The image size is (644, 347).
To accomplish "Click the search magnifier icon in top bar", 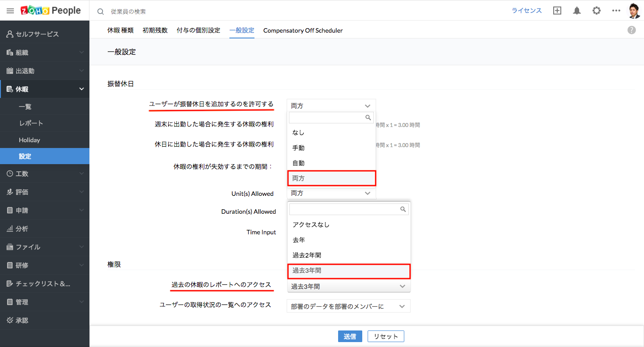I will click(x=101, y=11).
